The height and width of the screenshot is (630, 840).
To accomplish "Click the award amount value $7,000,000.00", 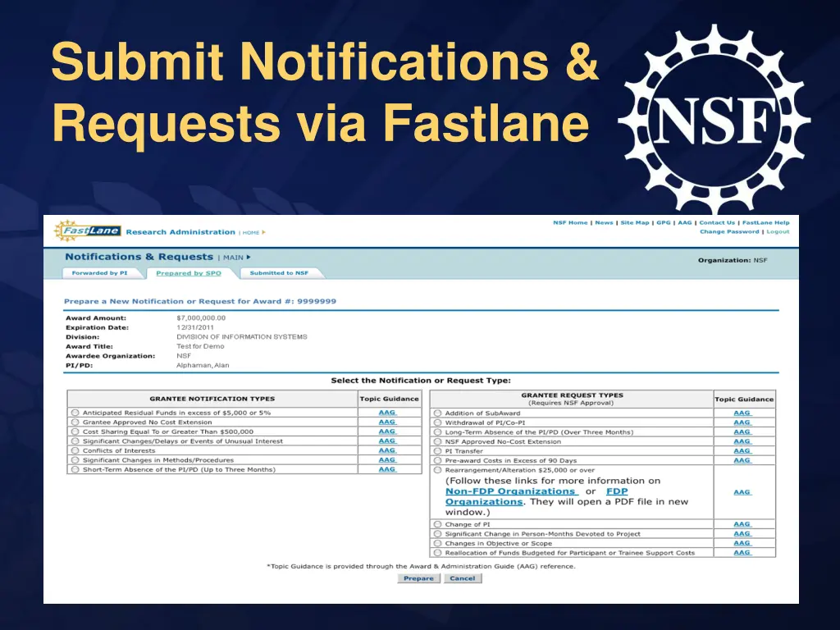I will pos(201,318).
